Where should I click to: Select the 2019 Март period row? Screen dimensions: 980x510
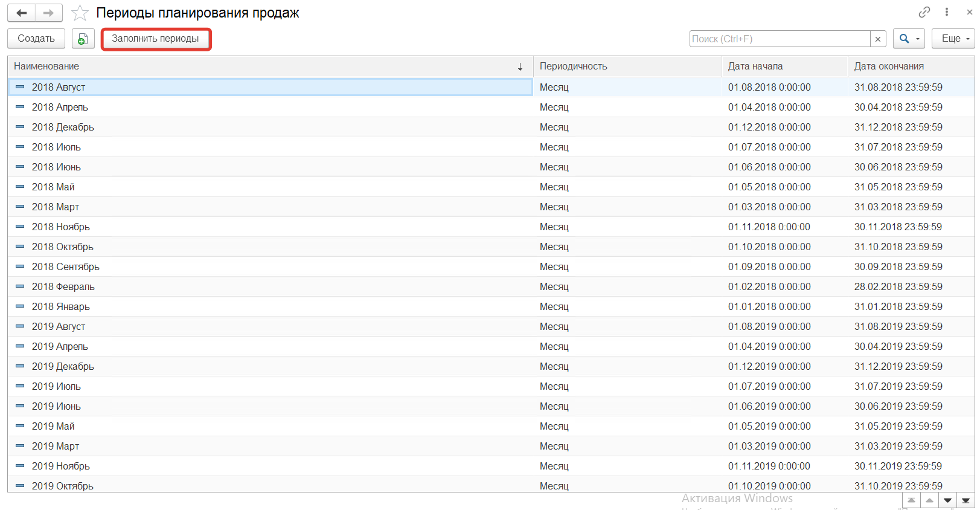(56, 446)
